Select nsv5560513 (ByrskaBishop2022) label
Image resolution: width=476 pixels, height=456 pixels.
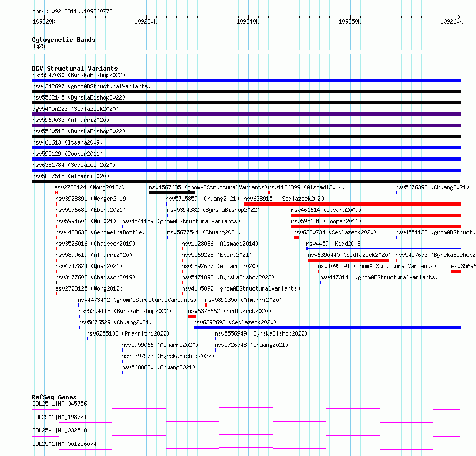click(x=79, y=131)
